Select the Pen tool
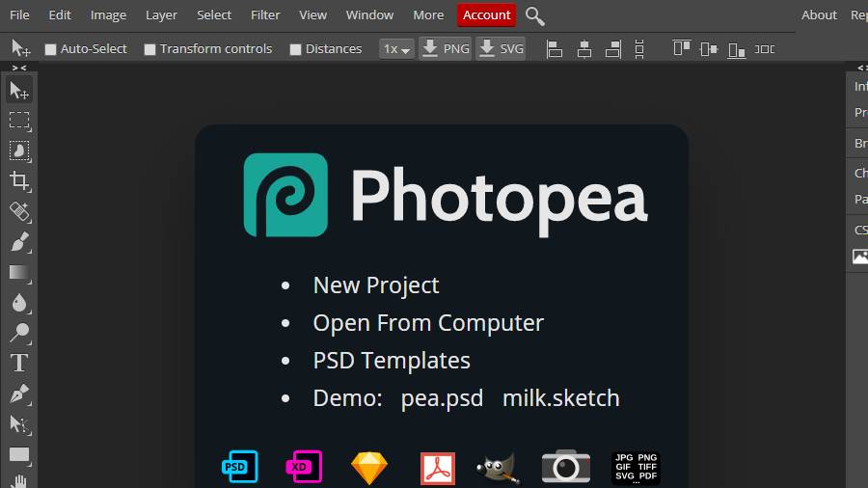Screen dimensions: 868x488 pyautogui.click(x=19, y=393)
